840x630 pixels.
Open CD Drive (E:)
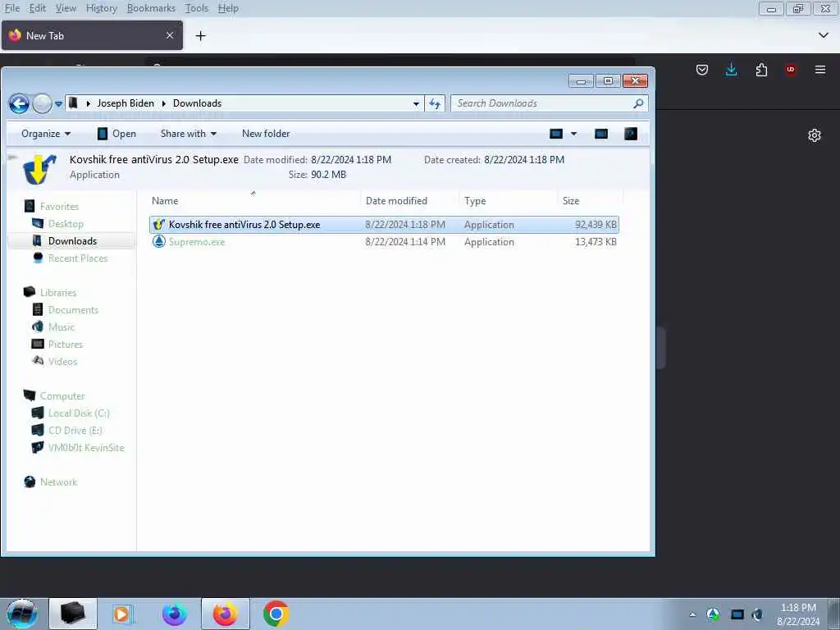[75, 431]
